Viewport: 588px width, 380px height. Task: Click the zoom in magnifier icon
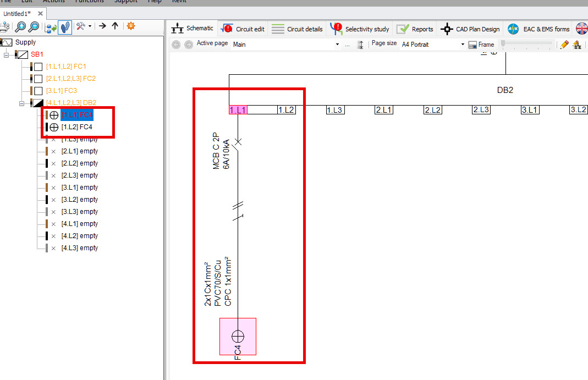pos(20,26)
